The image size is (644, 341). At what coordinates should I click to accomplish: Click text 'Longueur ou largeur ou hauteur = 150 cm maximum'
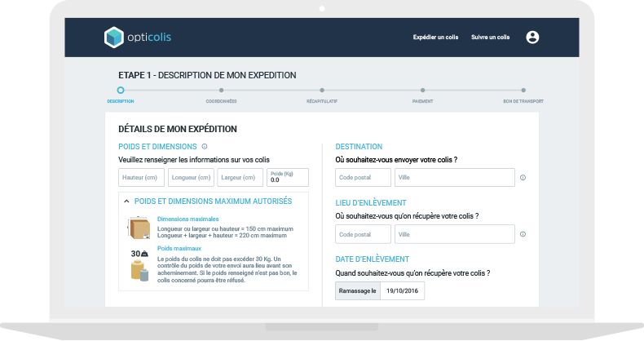pos(225,229)
